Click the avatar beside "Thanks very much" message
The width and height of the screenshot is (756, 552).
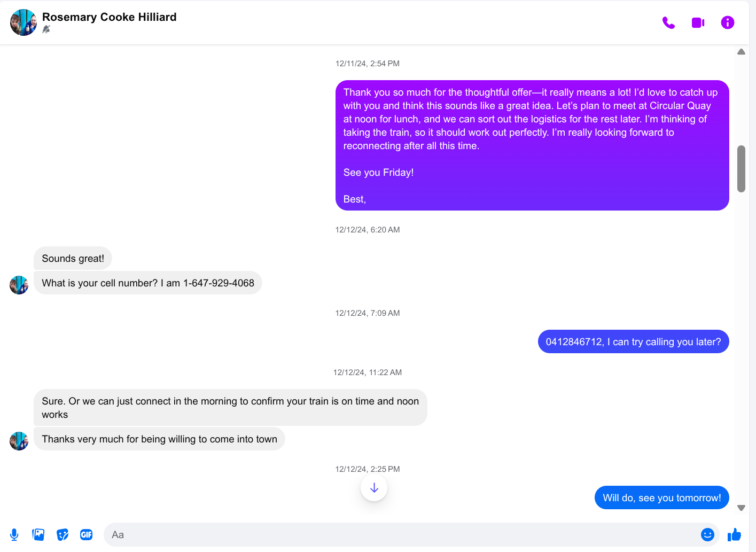click(19, 441)
